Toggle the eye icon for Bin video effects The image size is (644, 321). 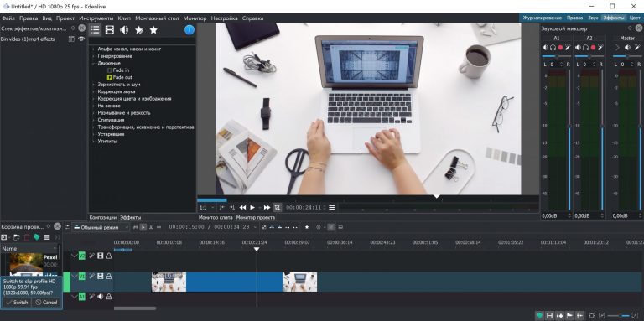pos(81,39)
